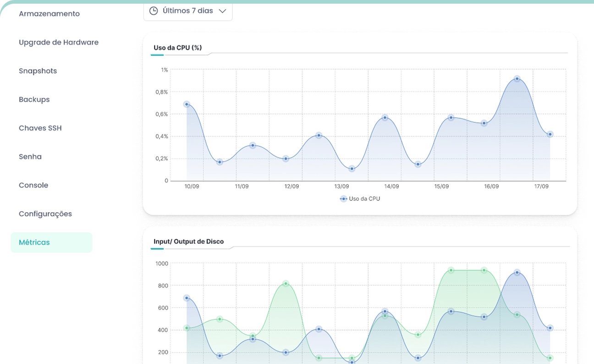Viewport: 594px width, 364px height.
Task: Select Backups in the sidebar
Action: tap(34, 99)
